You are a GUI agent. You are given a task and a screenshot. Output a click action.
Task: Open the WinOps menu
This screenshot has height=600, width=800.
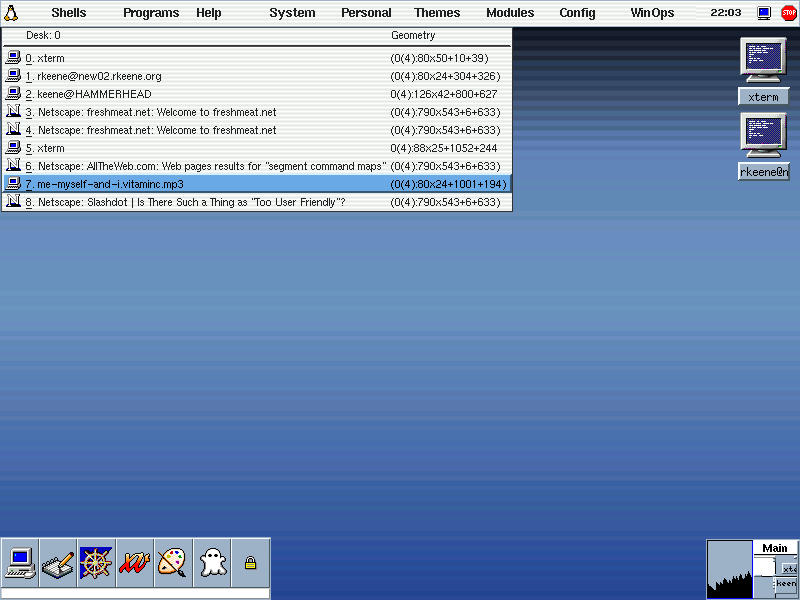click(x=653, y=13)
